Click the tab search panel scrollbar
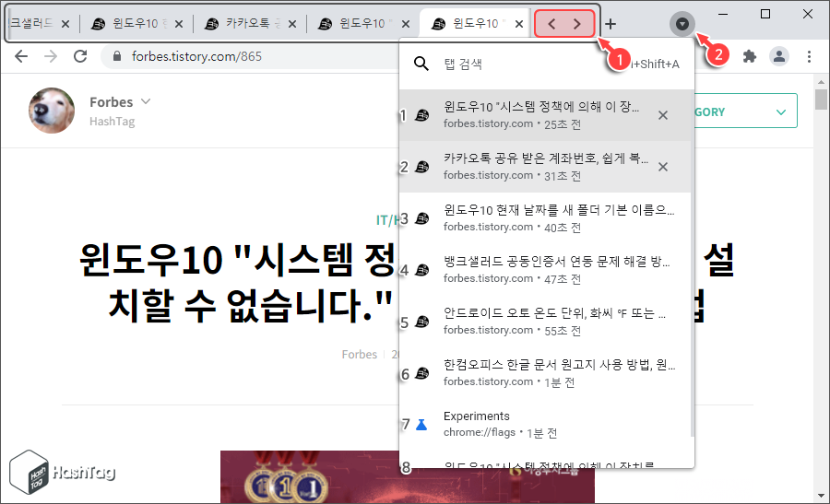830x504 pixels. coord(692,263)
